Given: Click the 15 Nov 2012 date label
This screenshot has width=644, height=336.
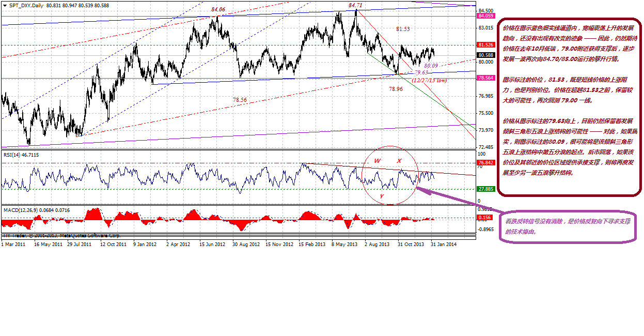Looking at the screenshot, I should 279,244.
